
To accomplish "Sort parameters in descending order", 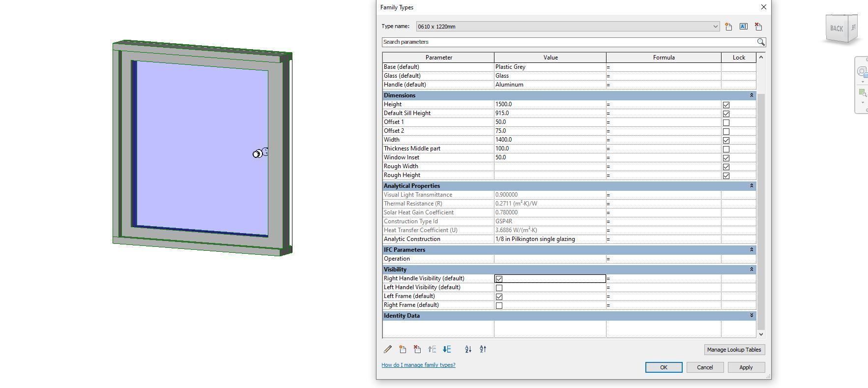I will (483, 349).
